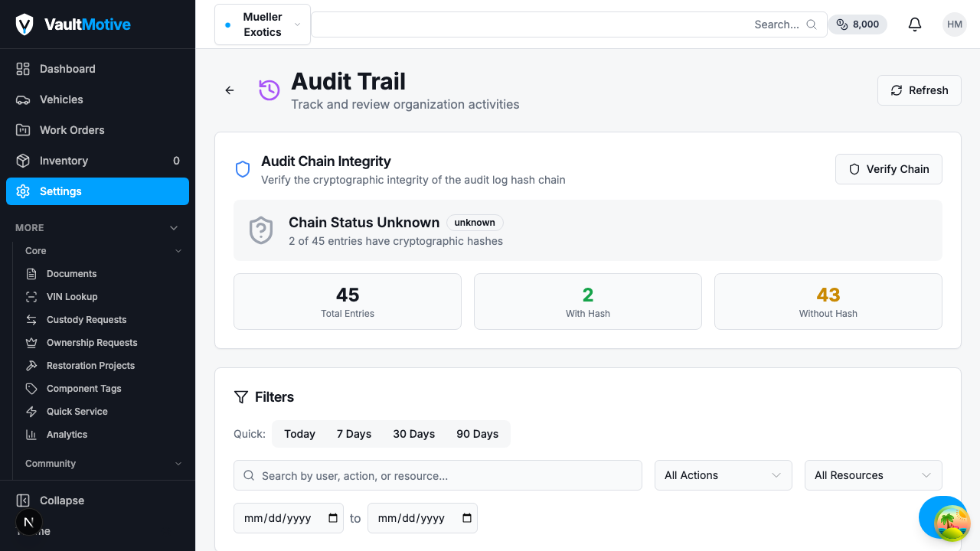Click the Analytics bar chart icon
This screenshot has height=551, width=980.
pyautogui.click(x=31, y=435)
